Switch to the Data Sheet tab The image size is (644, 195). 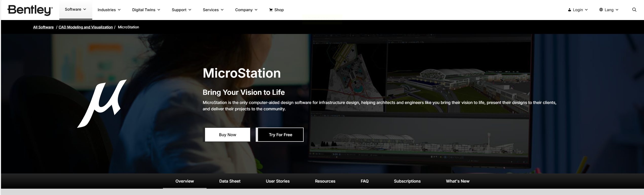coord(230,181)
